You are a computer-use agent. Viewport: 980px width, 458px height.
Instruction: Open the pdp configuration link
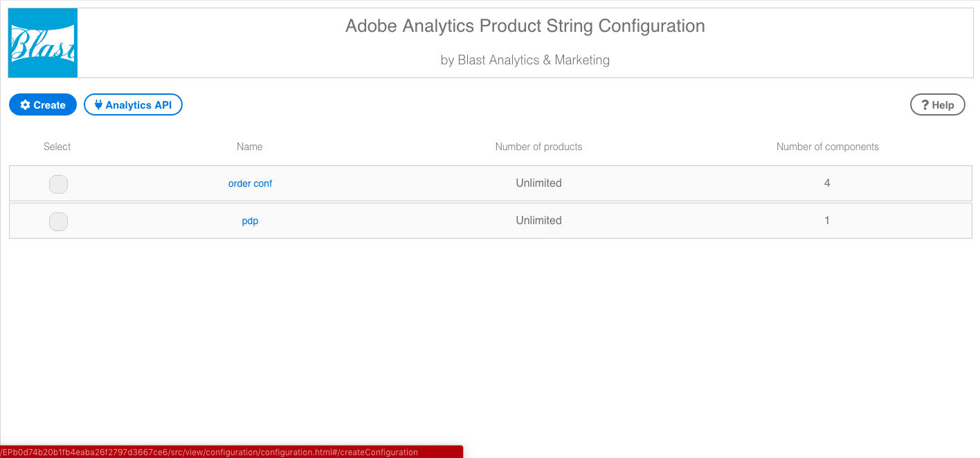point(250,221)
